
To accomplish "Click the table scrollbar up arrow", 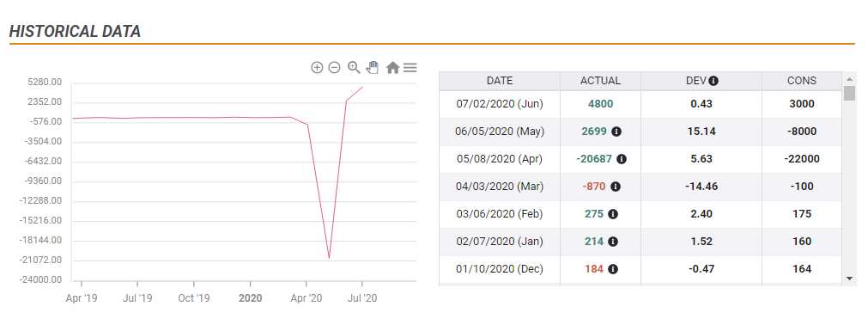I will (849, 77).
